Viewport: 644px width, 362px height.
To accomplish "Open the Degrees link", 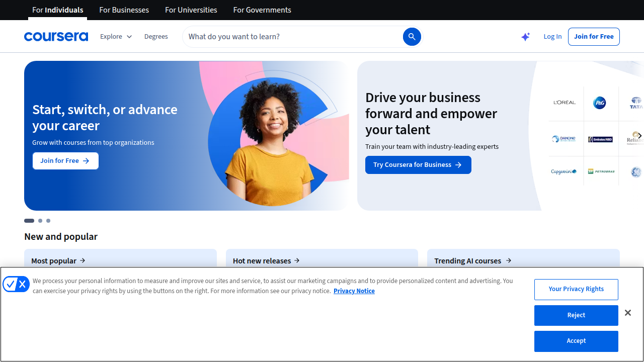I will (156, 37).
